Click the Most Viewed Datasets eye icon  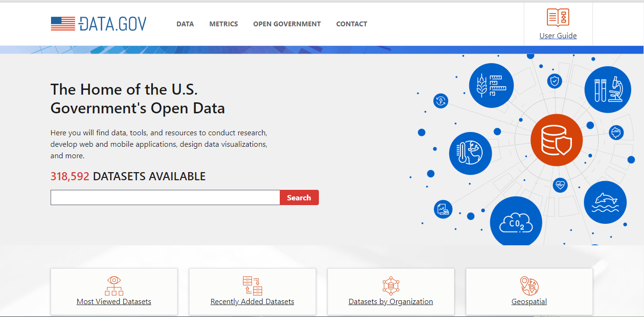point(114,285)
